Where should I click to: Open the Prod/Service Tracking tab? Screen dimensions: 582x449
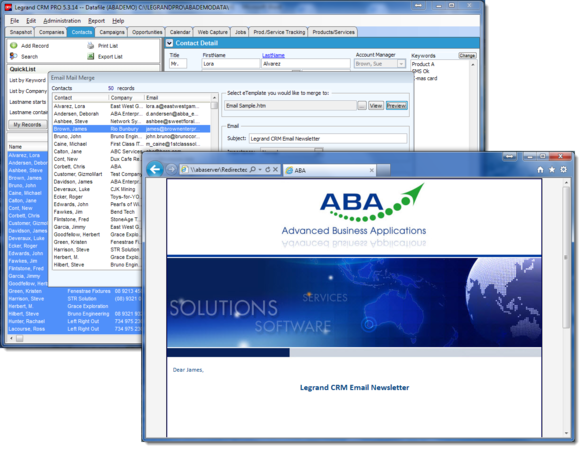point(279,32)
